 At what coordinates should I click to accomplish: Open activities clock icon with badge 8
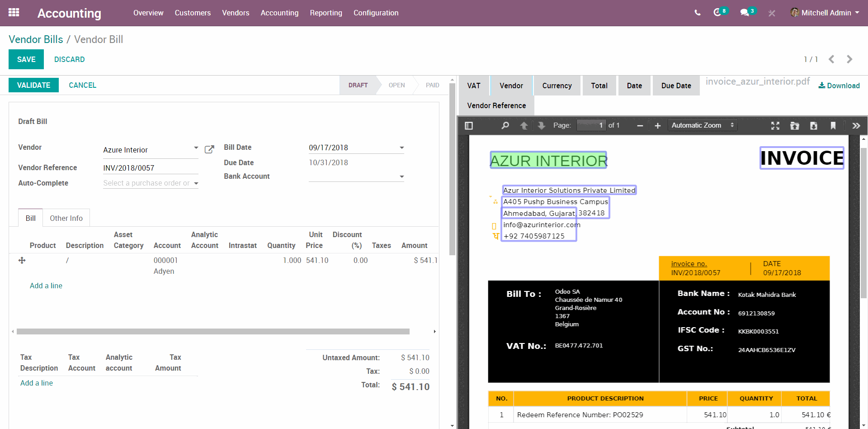[x=720, y=12]
